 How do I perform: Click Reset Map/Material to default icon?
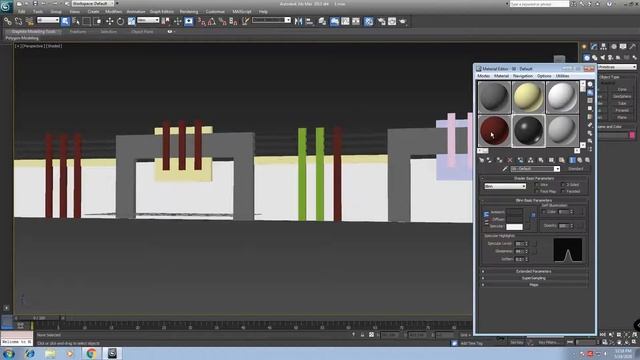click(x=510, y=160)
